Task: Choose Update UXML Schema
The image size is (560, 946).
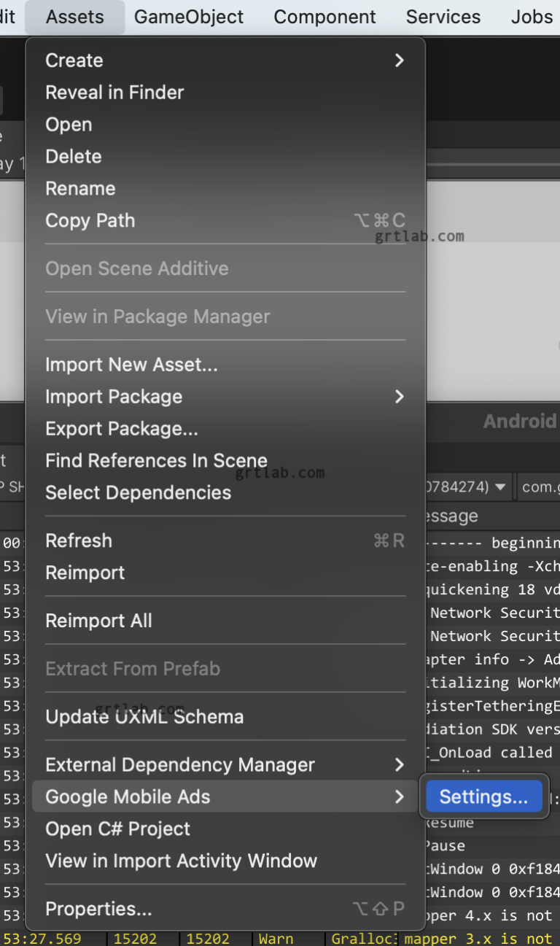Action: click(x=225, y=717)
